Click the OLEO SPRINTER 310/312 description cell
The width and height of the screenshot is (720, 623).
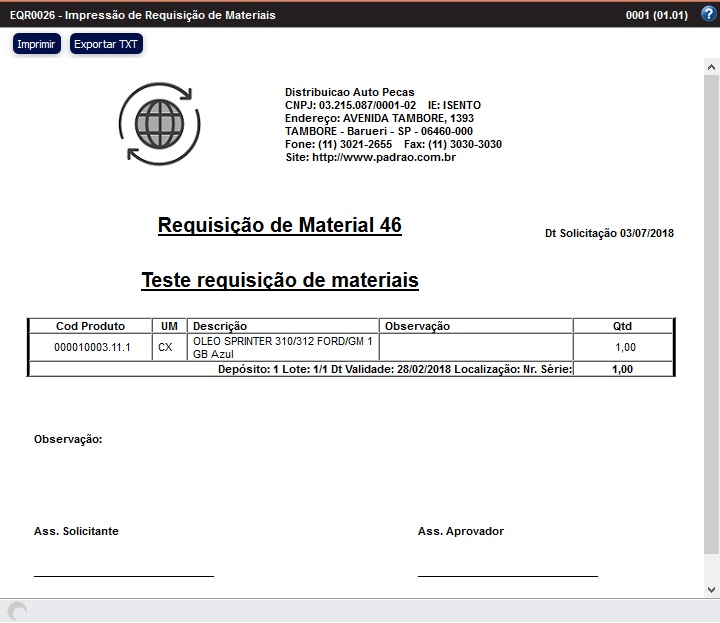point(283,348)
